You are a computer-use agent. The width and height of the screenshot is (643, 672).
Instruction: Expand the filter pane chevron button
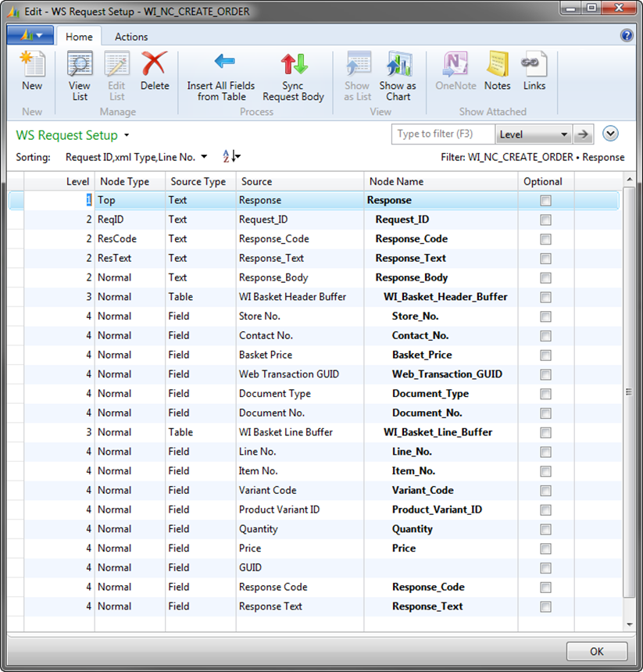(611, 134)
